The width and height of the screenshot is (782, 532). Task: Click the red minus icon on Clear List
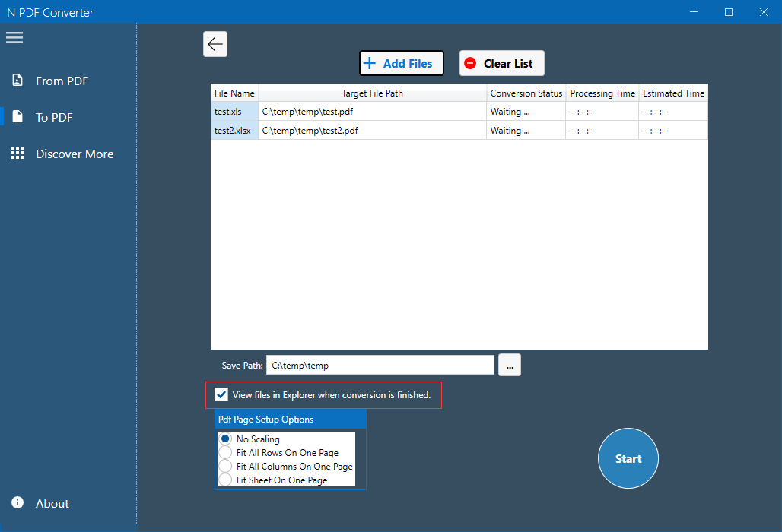470,64
